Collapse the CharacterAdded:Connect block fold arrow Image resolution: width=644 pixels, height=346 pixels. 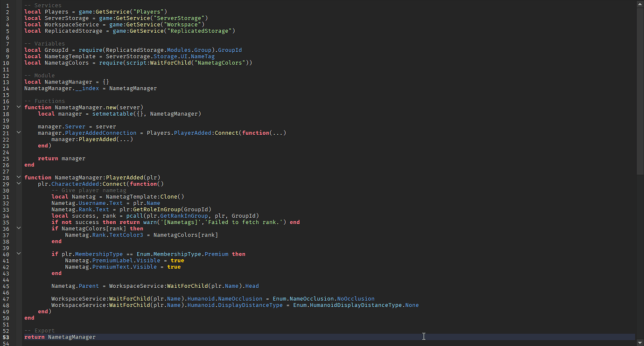[x=19, y=183]
